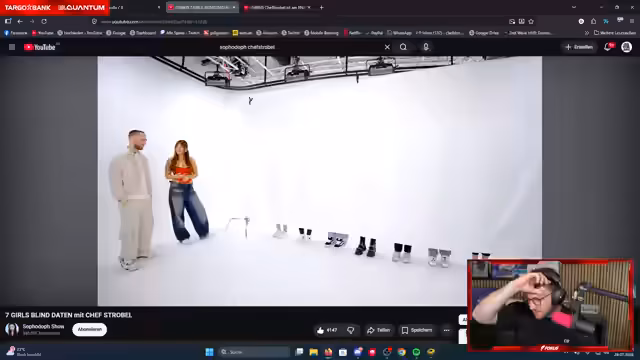Open the notifications bell

[608, 47]
